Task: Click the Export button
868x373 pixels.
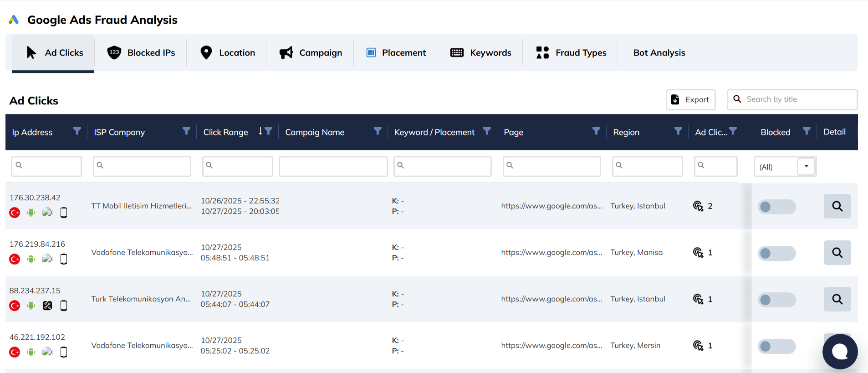Action: [x=690, y=99]
